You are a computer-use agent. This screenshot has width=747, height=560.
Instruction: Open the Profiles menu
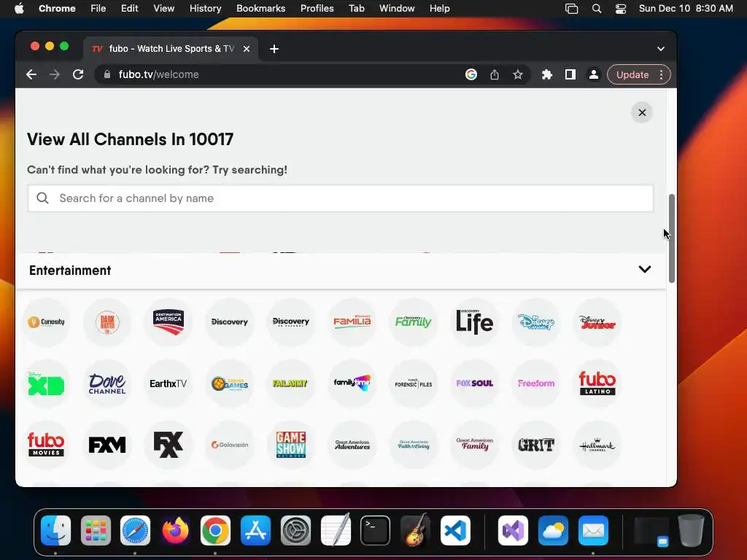[x=317, y=8]
